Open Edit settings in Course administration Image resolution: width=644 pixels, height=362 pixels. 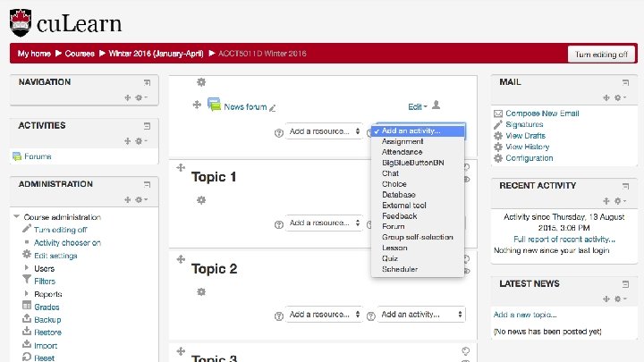tap(55, 256)
